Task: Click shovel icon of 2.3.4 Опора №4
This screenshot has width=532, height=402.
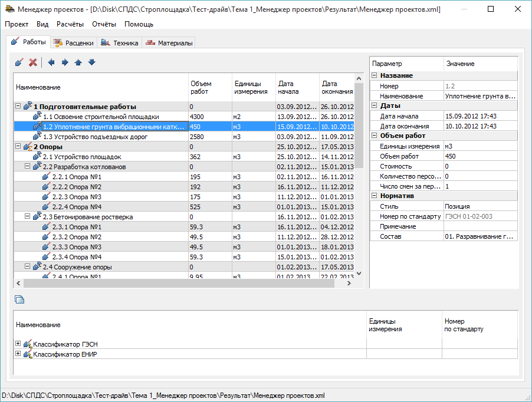Action: coord(47,256)
